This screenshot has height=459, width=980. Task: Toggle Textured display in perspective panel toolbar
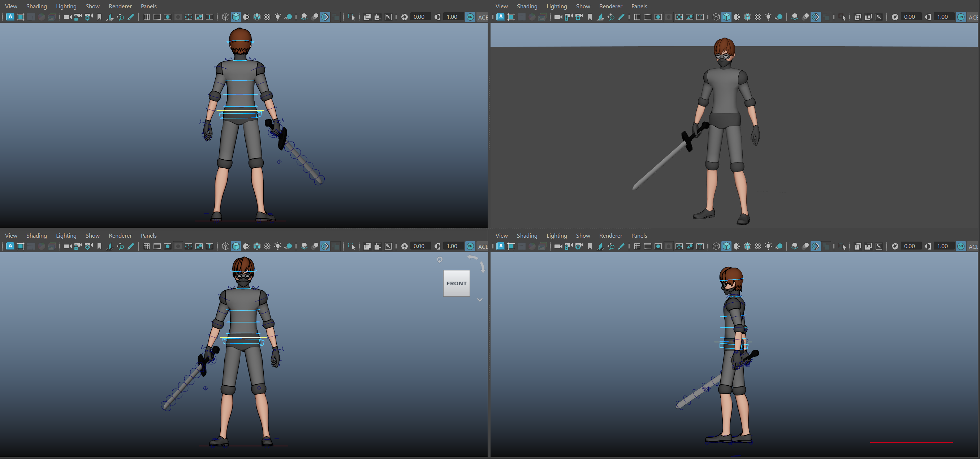(x=758, y=17)
